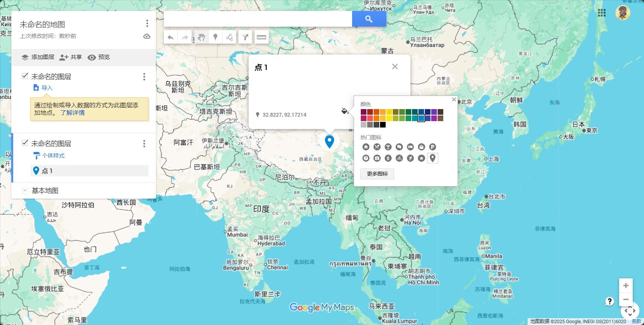Uncheck the second 未命名的图层 layer checkbox

(x=25, y=143)
